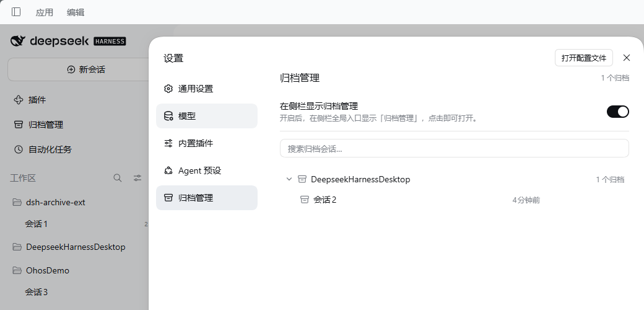This screenshot has width=644, height=310.
Task: Select 归档管理 tab in settings list
Action: coord(207,198)
